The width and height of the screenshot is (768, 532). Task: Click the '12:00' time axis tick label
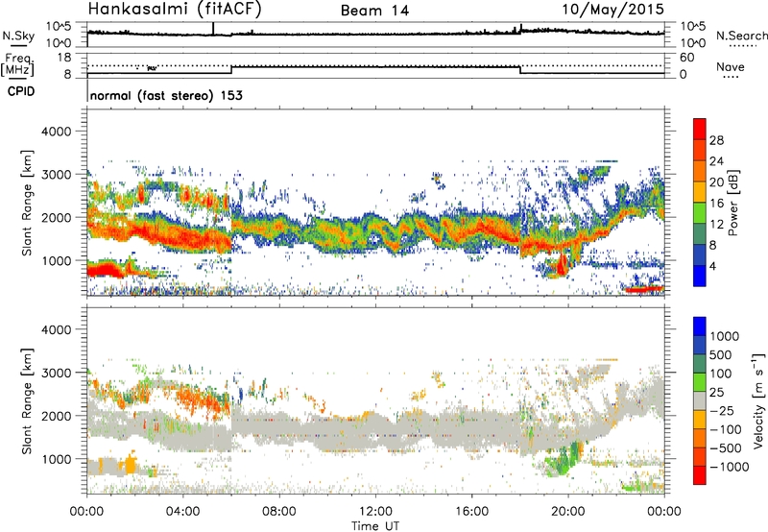pyautogui.click(x=375, y=512)
